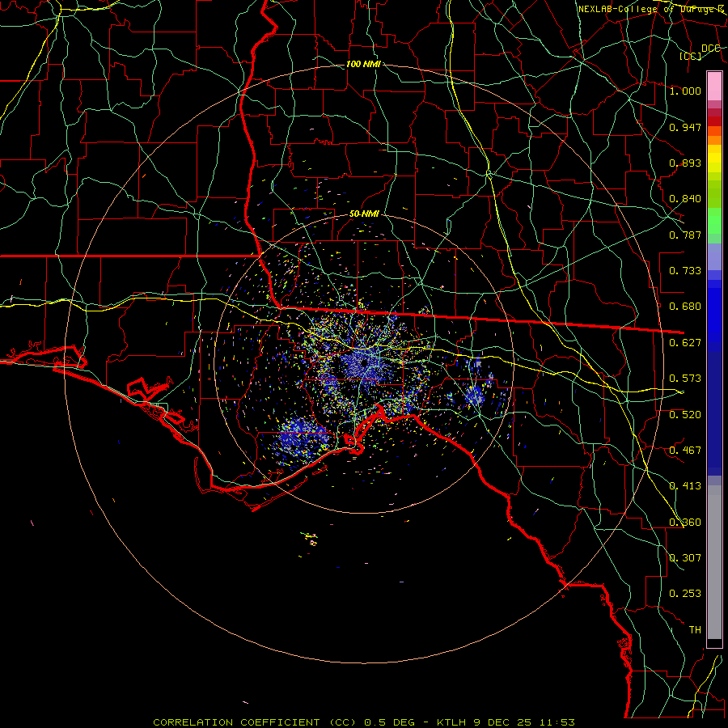The width and height of the screenshot is (728, 728).
Task: Select the 0.253 scale value label
Action: 685,594
